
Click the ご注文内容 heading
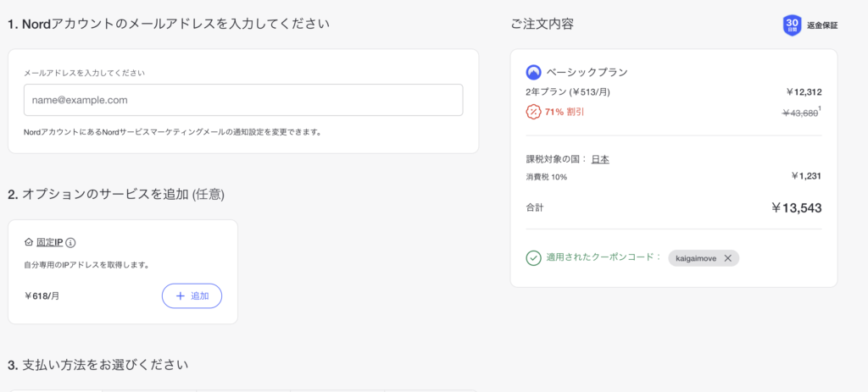(x=542, y=25)
